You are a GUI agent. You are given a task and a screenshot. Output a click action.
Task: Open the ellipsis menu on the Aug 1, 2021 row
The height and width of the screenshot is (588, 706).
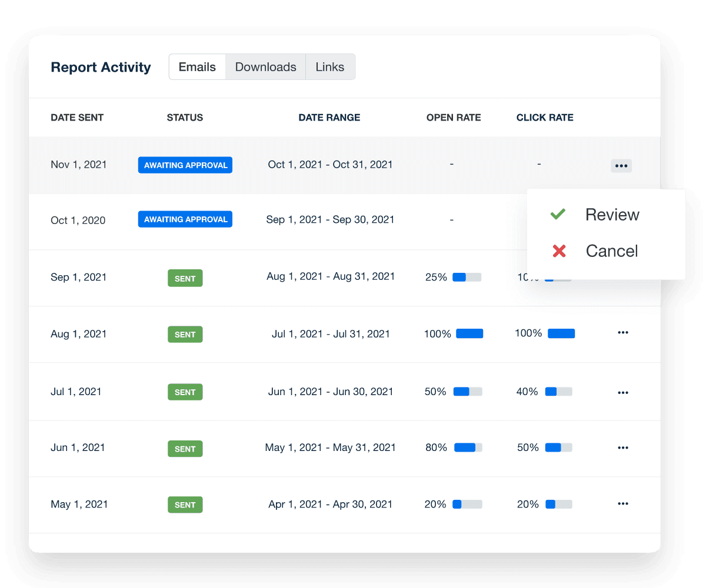pyautogui.click(x=622, y=333)
